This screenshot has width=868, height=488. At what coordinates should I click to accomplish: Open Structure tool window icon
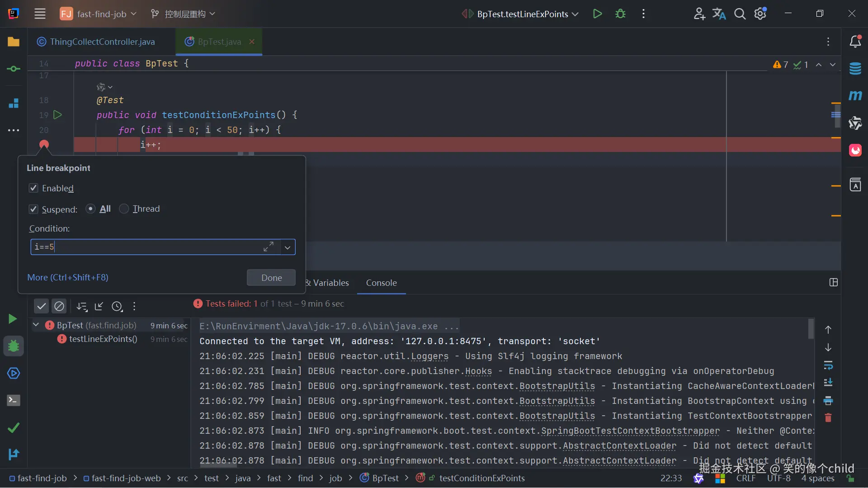[14, 103]
